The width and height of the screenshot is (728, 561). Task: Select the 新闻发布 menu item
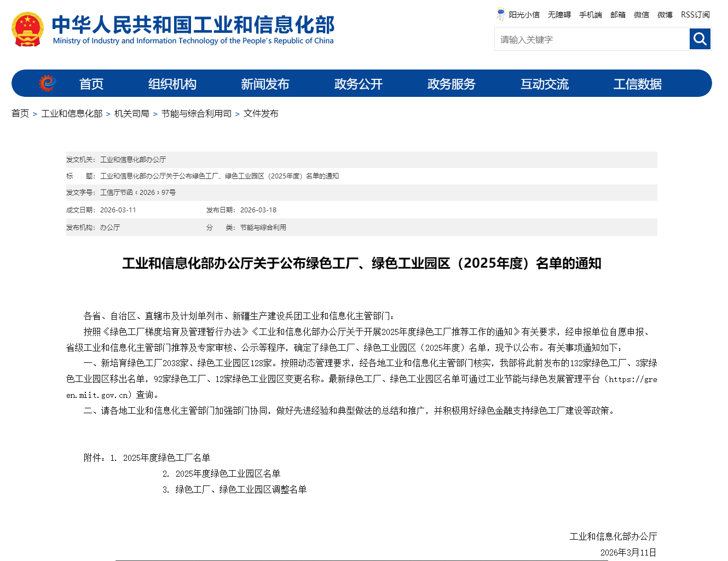tap(265, 84)
